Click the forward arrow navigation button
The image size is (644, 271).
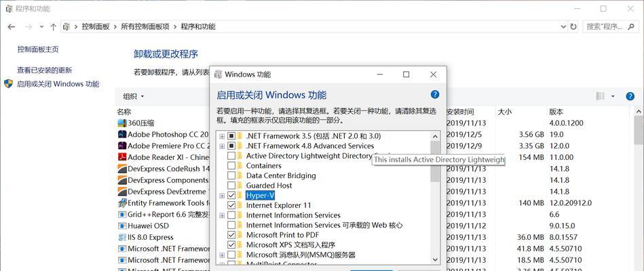(29, 26)
